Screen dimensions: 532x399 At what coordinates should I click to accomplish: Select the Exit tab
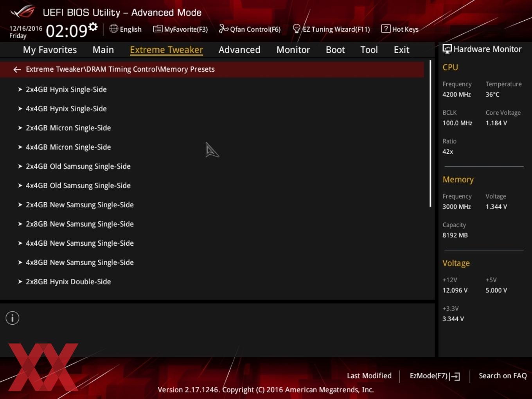click(401, 50)
